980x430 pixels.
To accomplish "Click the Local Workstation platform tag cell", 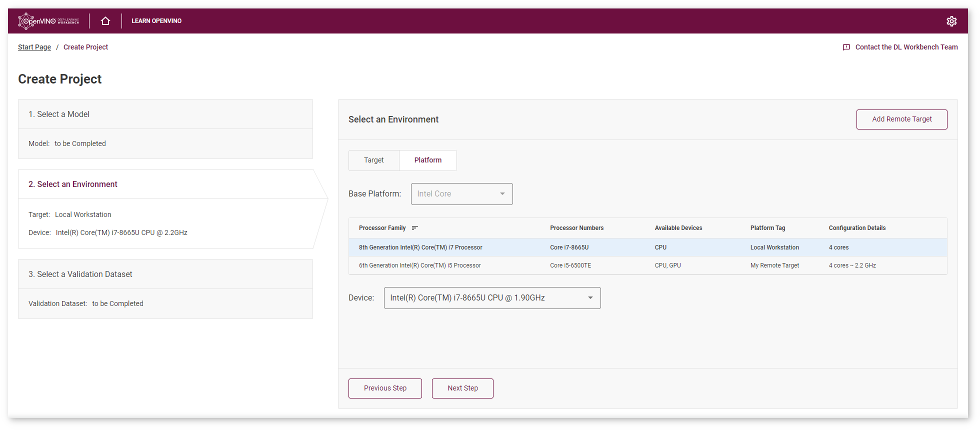I will pos(774,247).
